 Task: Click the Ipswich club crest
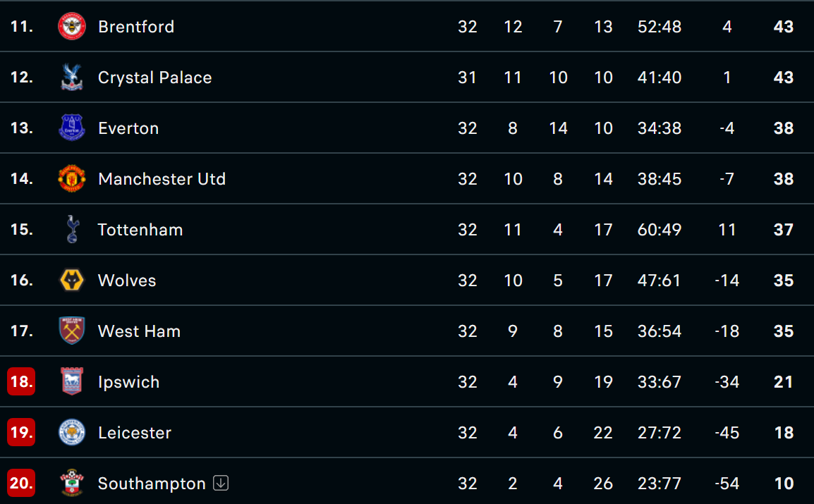pos(72,381)
